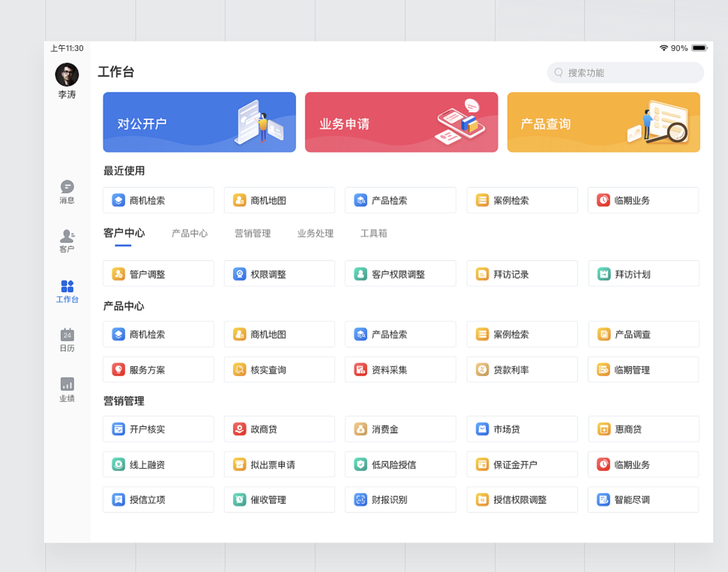The height and width of the screenshot is (572, 728).
Task: Switch to the 营销管理 tab
Action: pos(252,233)
